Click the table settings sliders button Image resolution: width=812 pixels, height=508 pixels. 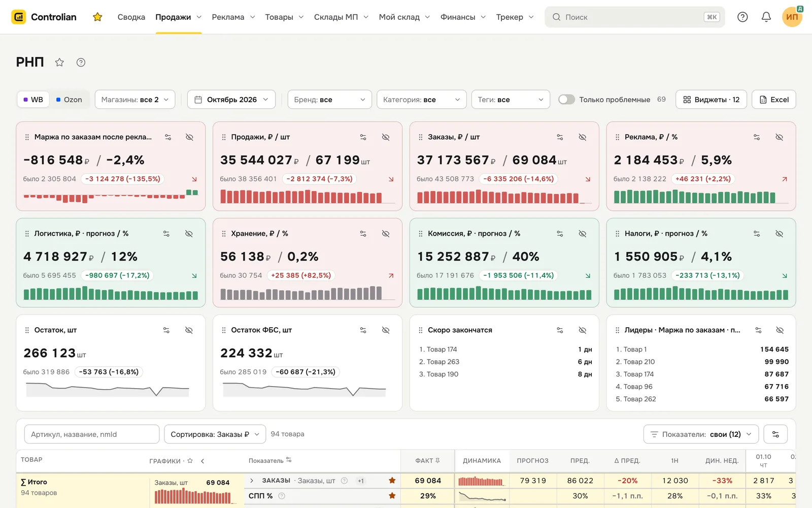pos(775,434)
